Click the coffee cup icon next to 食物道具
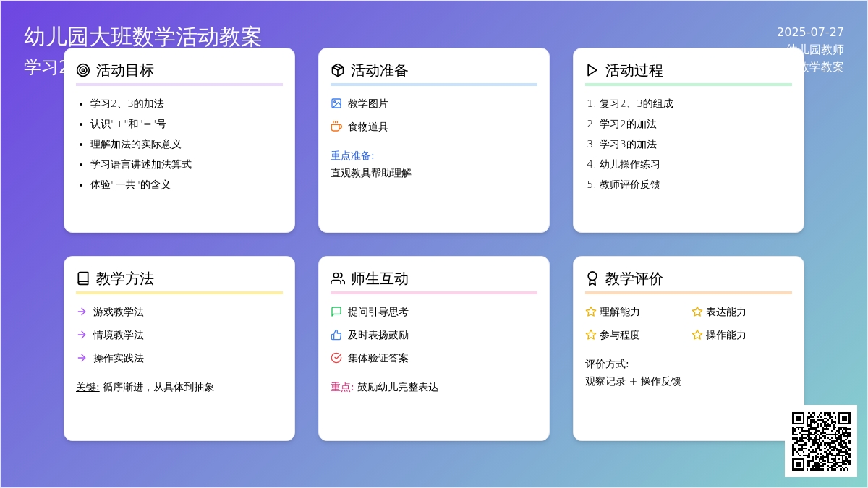This screenshot has height=488, width=868. 336,127
